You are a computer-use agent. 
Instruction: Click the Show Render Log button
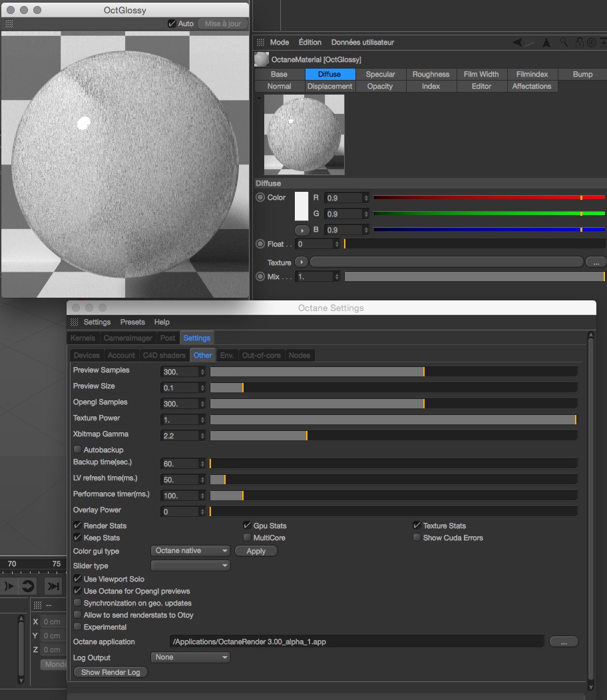[110, 672]
